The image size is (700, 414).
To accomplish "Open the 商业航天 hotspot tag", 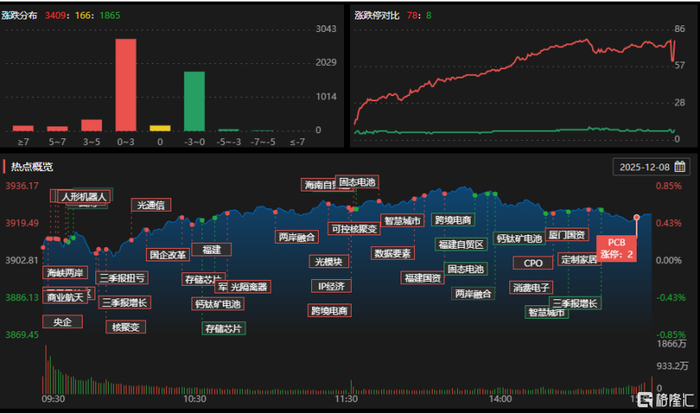I will pyautogui.click(x=65, y=297).
